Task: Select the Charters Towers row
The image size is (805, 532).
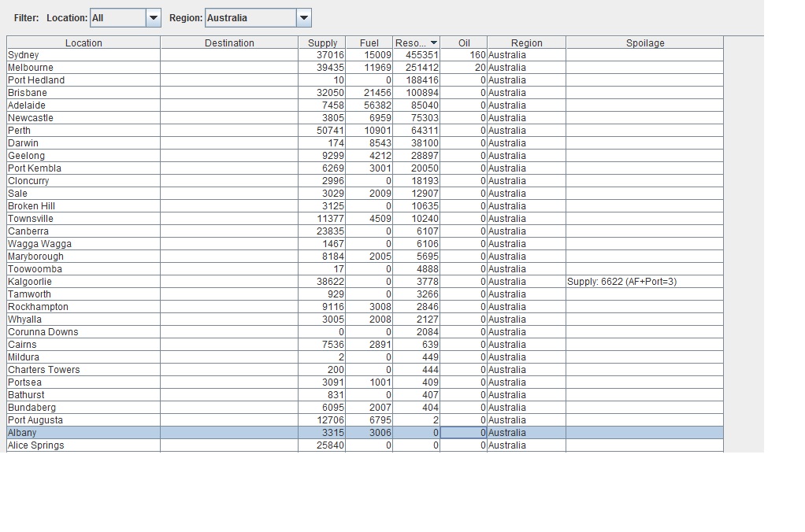Action: pyautogui.click(x=365, y=369)
